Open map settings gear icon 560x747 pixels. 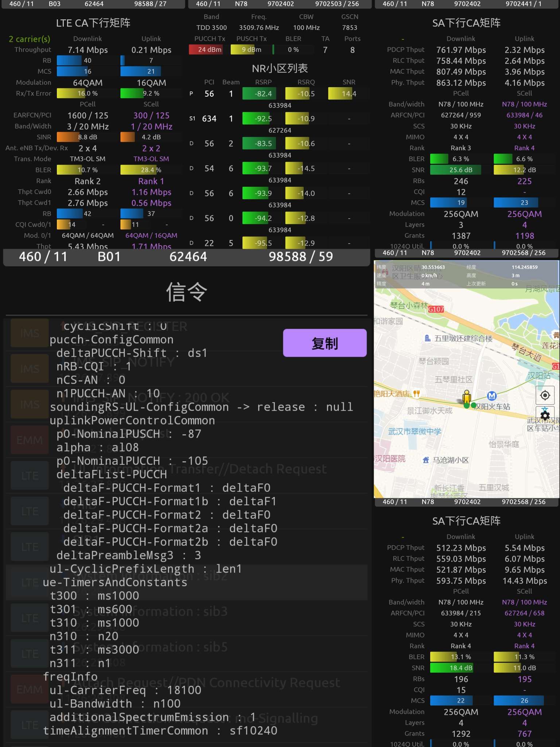[545, 415]
